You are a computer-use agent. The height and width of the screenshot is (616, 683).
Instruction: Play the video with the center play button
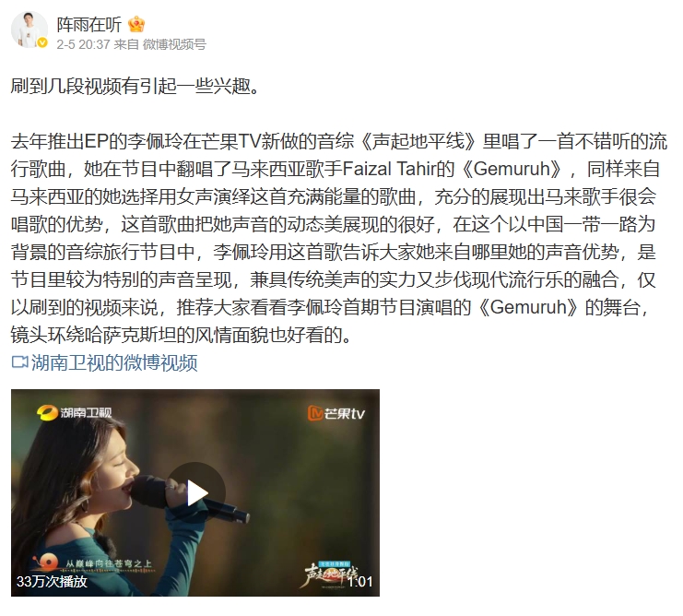[x=196, y=492]
